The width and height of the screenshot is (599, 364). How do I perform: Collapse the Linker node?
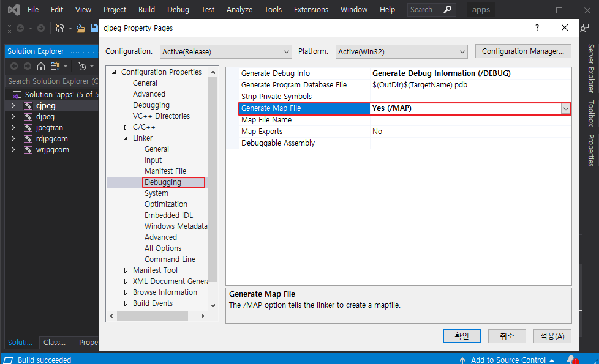click(126, 138)
